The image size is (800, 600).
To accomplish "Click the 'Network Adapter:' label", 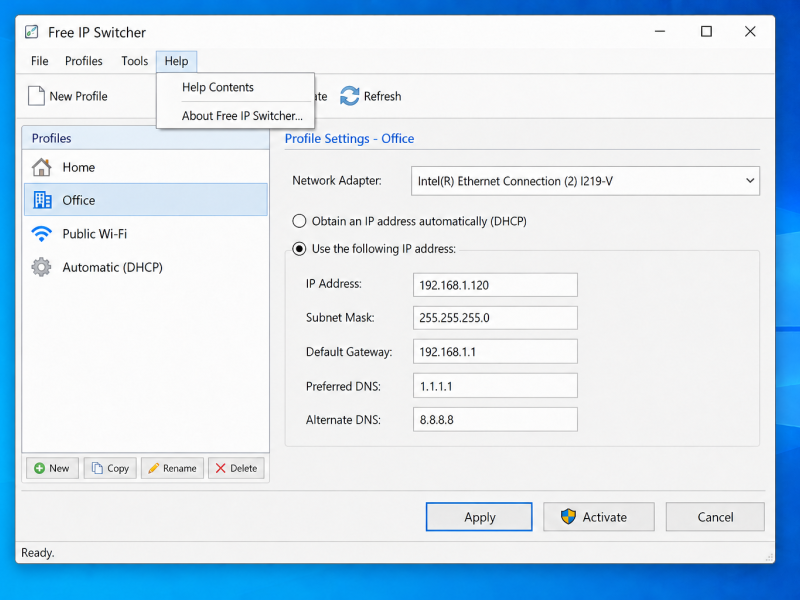I will pos(337,181).
